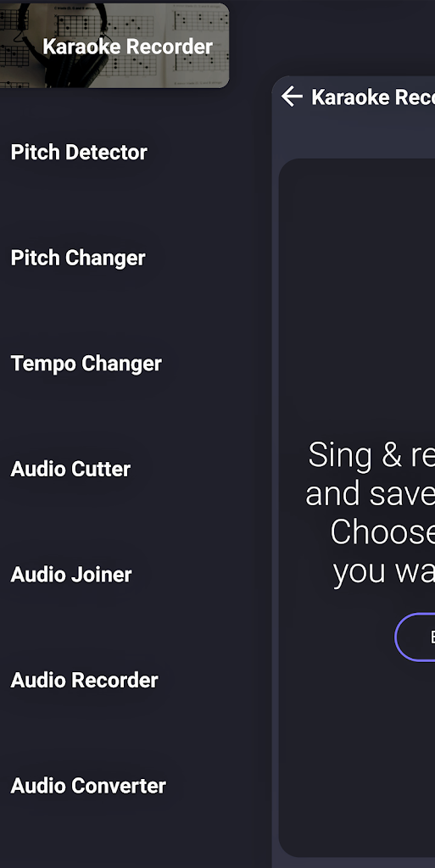
Task: Click the 'Sing & re...' description text
Action: (x=371, y=455)
